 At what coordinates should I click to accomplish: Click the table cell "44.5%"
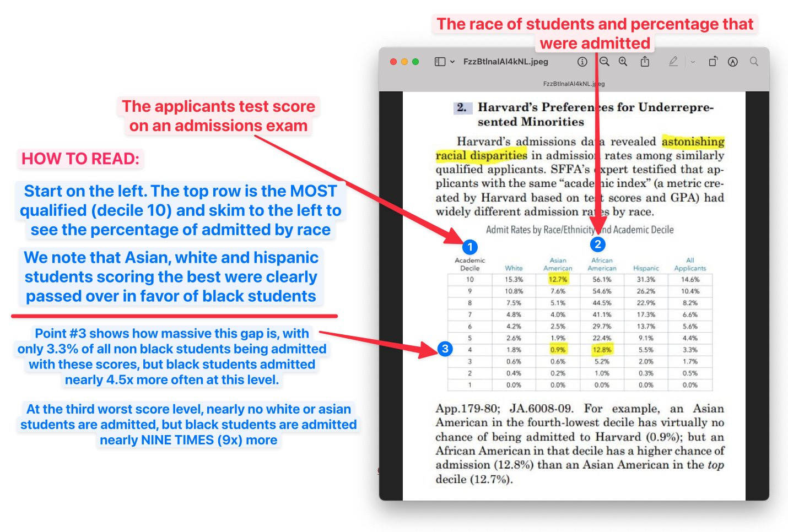602,303
